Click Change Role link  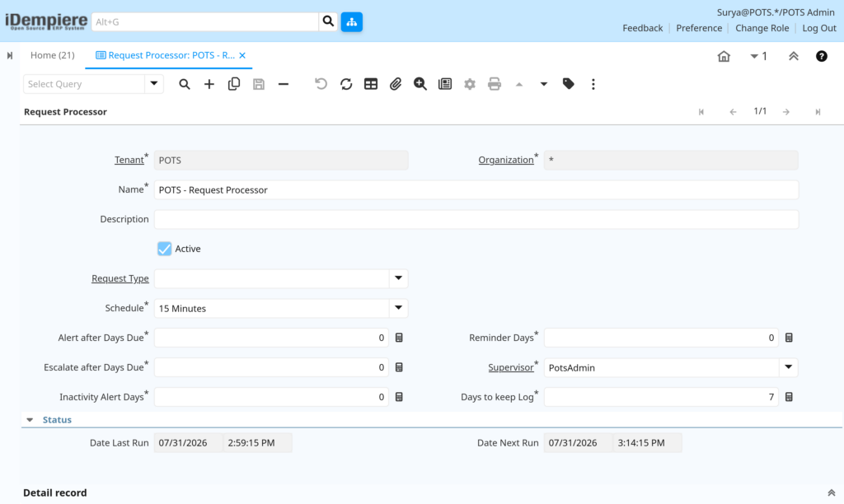point(762,28)
